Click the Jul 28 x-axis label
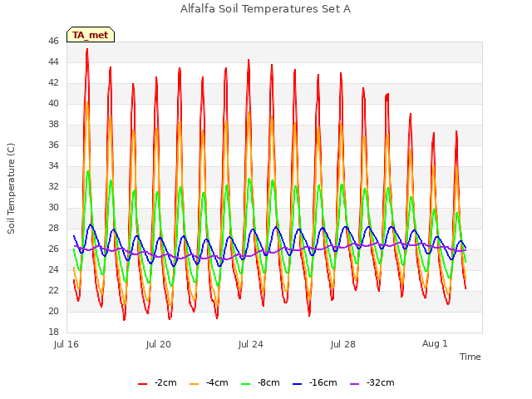Screen dimensions: 532x399 [343, 344]
